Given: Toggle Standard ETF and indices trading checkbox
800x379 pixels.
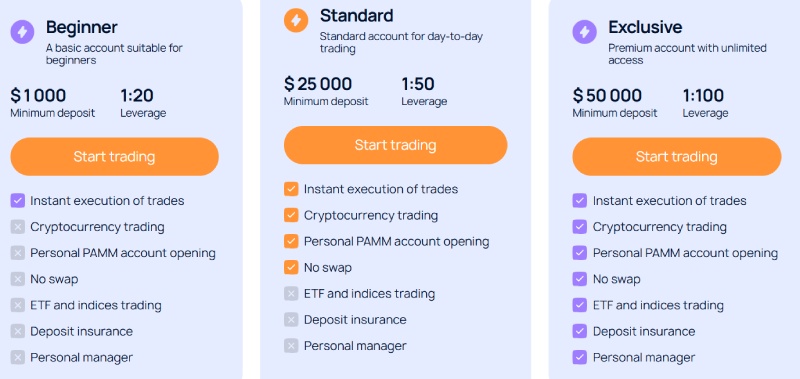Looking at the screenshot, I should (x=291, y=294).
